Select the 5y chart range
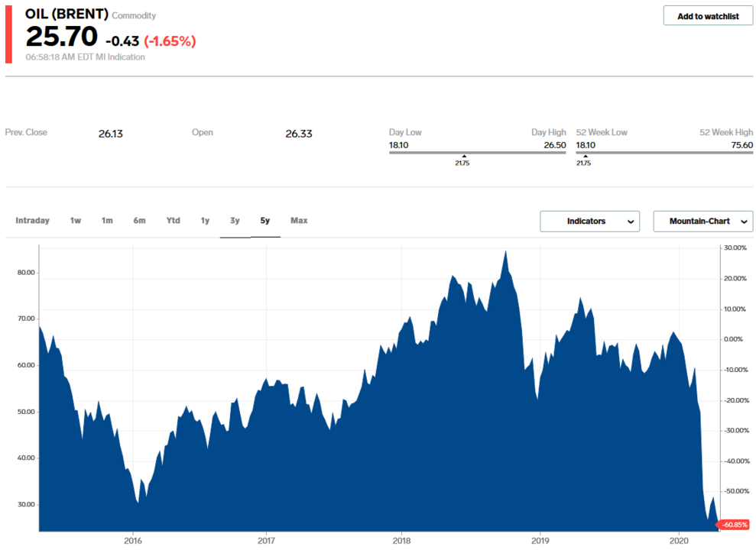This screenshot has height=550, width=756. pos(265,221)
